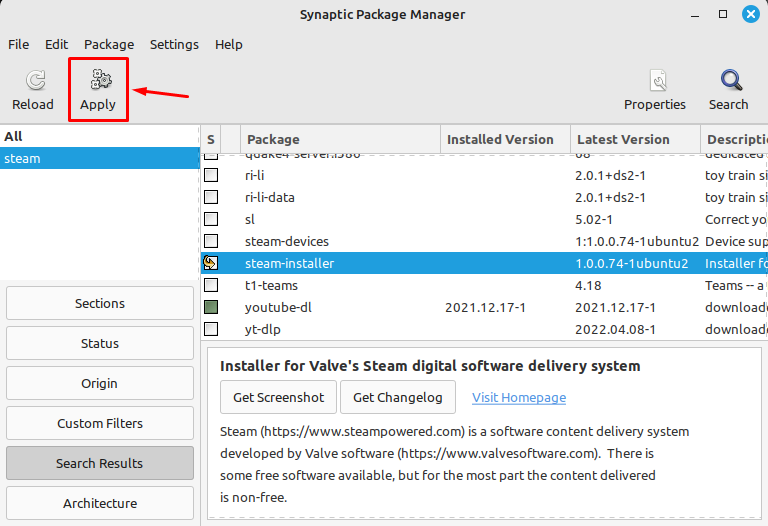Image resolution: width=768 pixels, height=526 pixels.
Task: Click the Reload toolbar icon
Action: (33, 81)
